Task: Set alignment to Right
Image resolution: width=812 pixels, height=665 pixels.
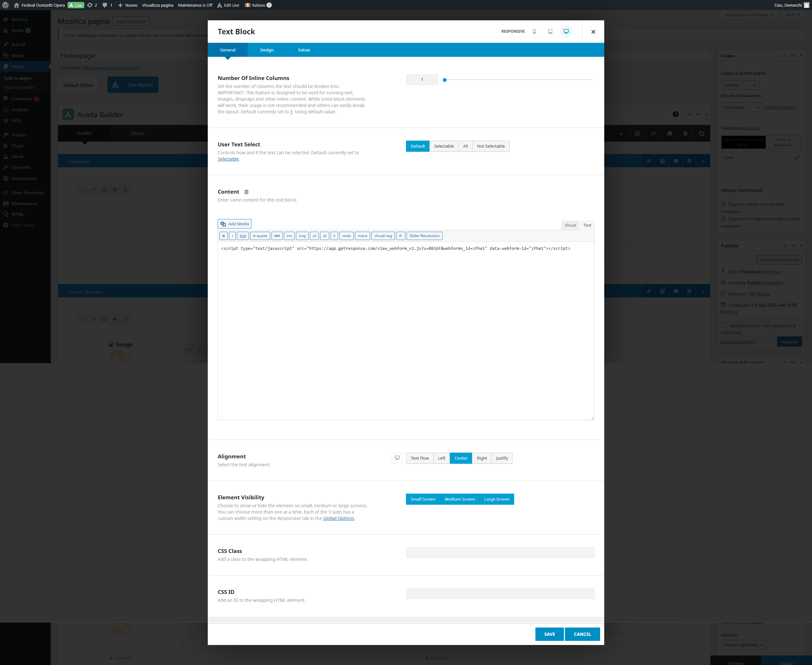Action: [481, 458]
